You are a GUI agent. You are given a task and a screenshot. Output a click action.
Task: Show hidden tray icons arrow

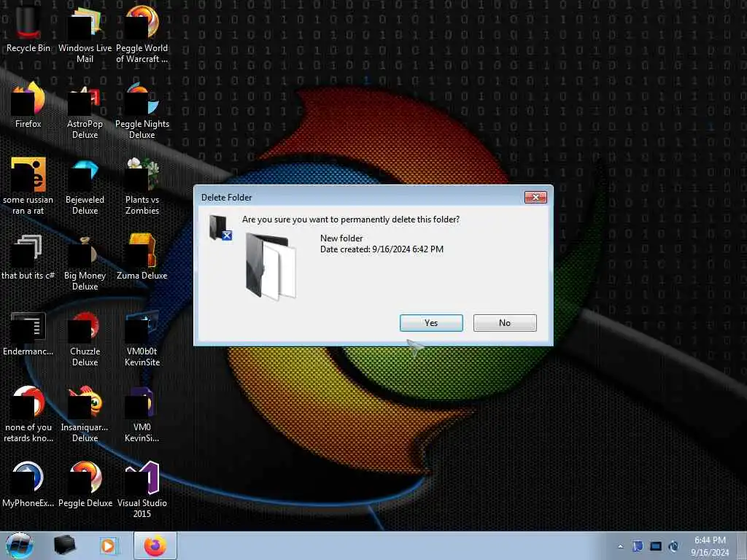[620, 546]
